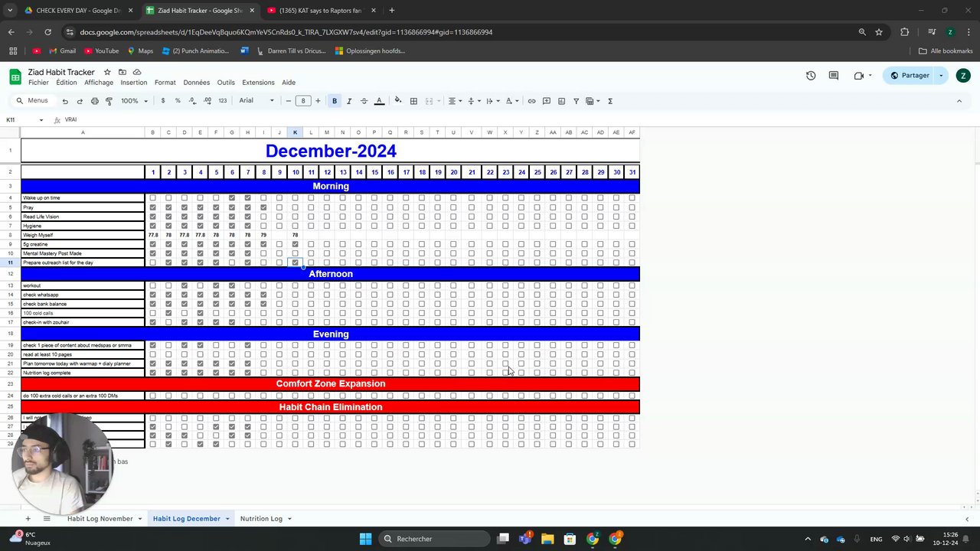Image resolution: width=980 pixels, height=551 pixels.
Task: Expand the zoom level dropdown at 100%
Action: click(x=134, y=101)
